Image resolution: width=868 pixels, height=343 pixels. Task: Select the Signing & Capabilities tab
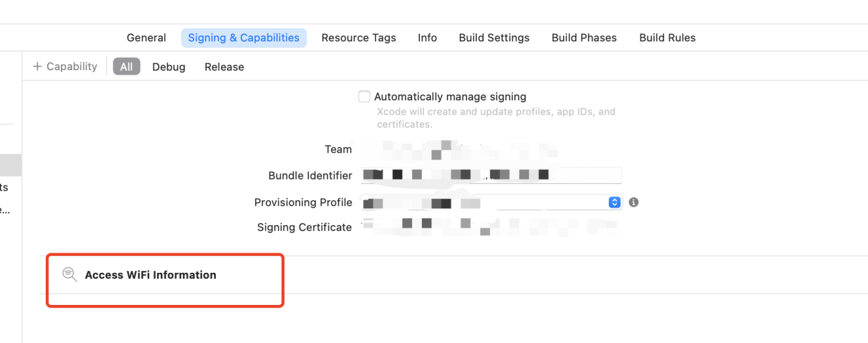(x=243, y=37)
